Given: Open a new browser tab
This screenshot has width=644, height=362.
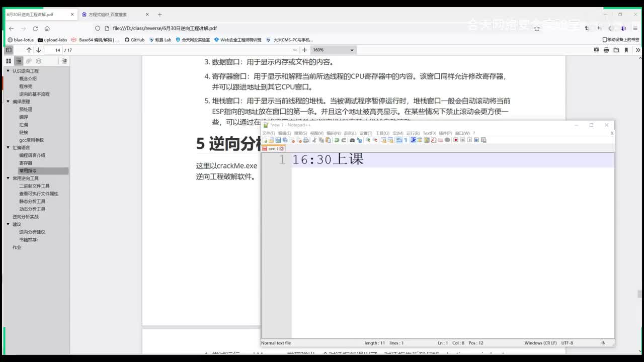Looking at the screenshot, I should 159,15.
